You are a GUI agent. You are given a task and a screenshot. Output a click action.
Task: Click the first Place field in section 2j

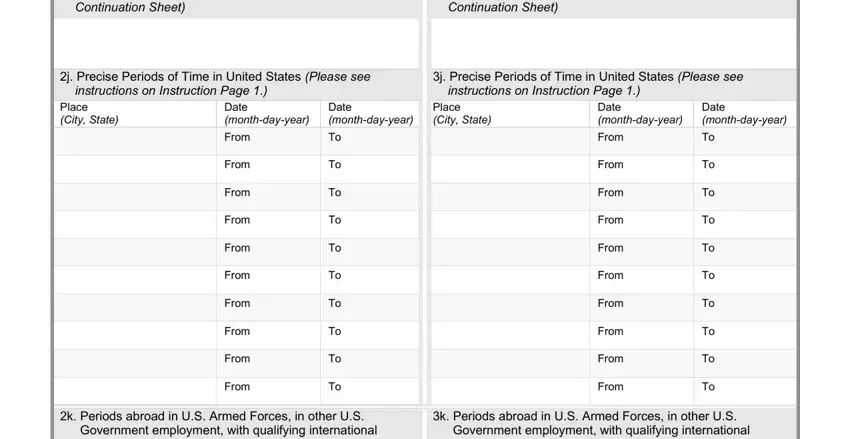pyautogui.click(x=135, y=142)
